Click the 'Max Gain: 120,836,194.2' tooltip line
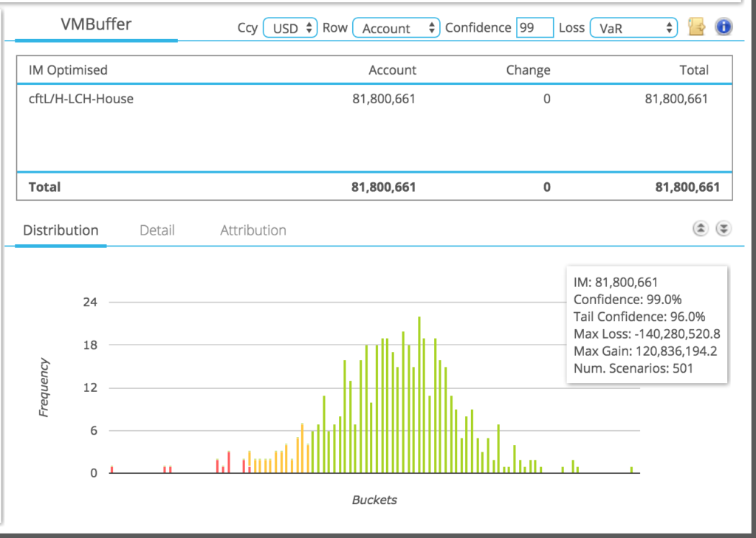 coord(645,351)
